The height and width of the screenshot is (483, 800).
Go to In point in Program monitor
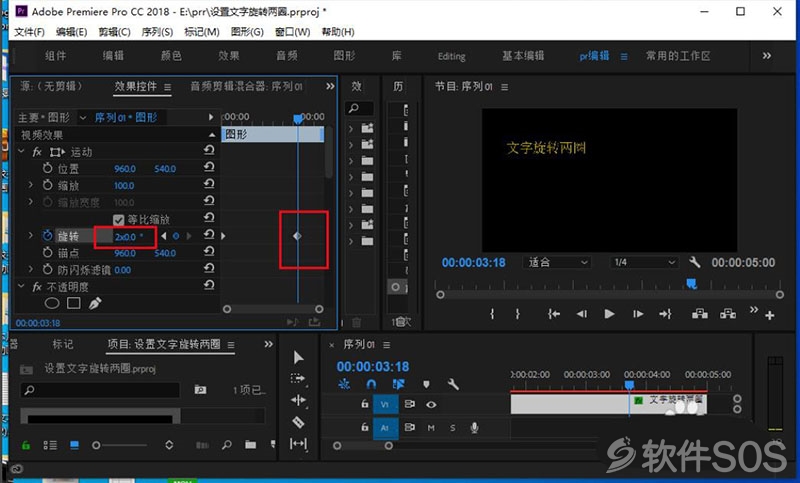tap(554, 314)
